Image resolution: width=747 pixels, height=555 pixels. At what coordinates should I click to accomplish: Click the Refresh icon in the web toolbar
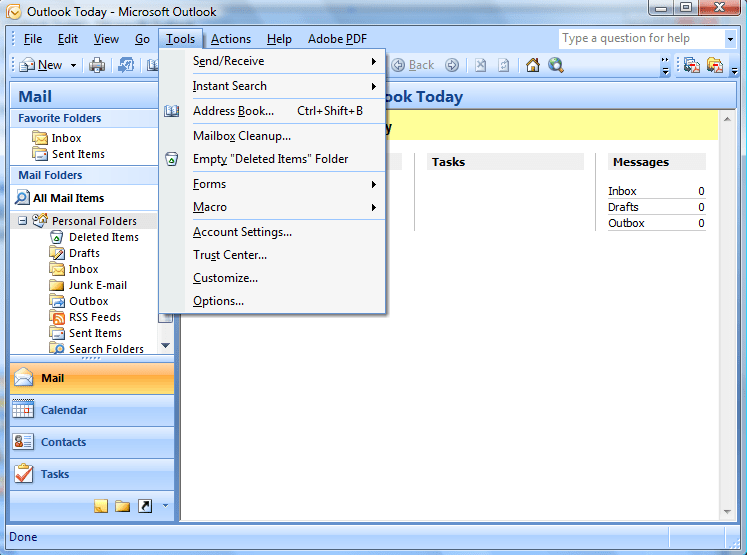[x=504, y=65]
